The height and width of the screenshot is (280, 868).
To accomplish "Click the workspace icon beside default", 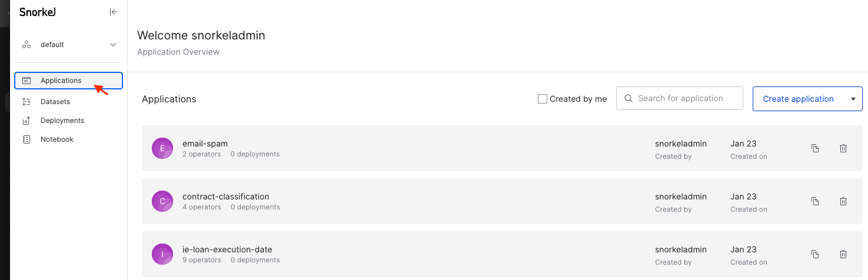I will pyautogui.click(x=26, y=45).
